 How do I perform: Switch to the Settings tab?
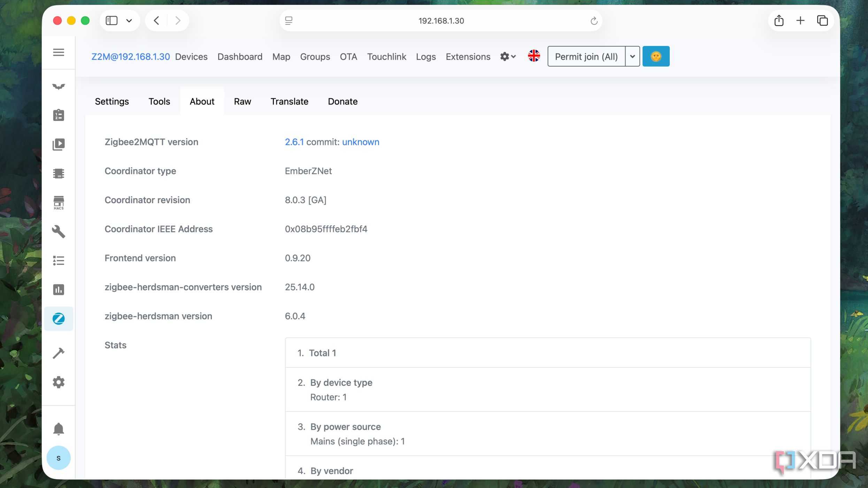tap(112, 101)
